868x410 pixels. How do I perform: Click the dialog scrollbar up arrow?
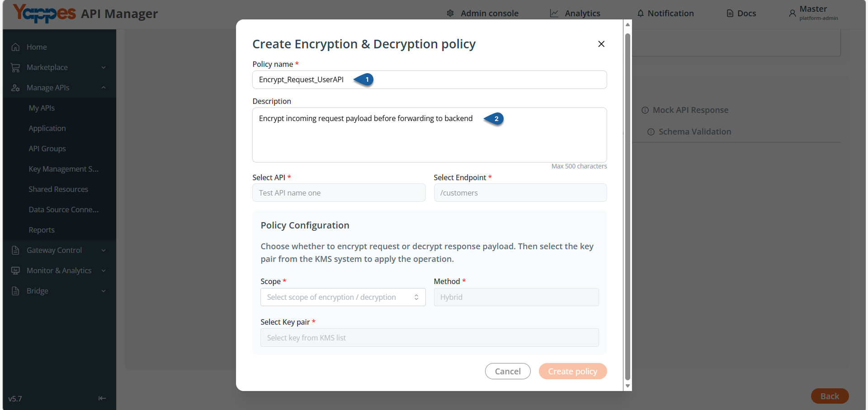(x=627, y=25)
